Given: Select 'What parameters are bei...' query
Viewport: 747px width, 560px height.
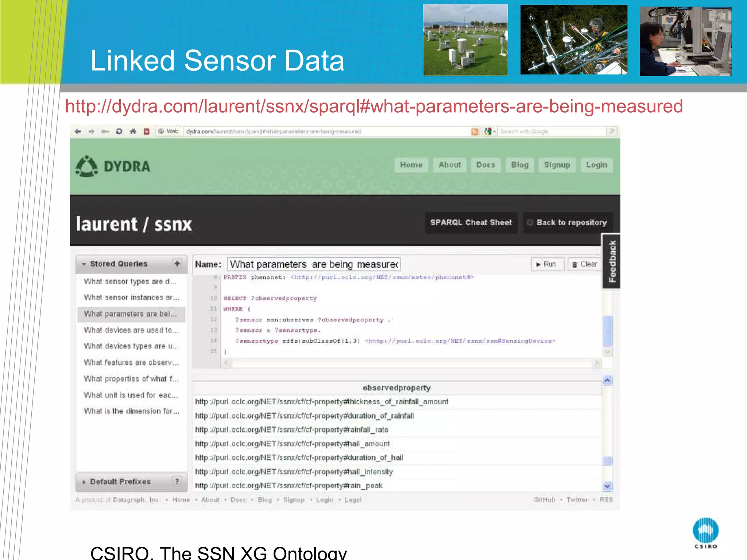Looking at the screenshot, I should (x=131, y=314).
